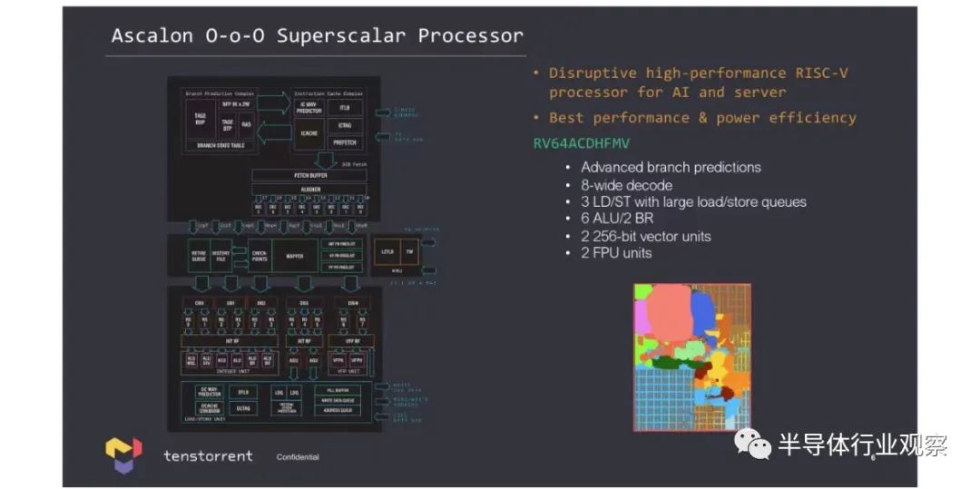Click the 'TAGE BDP' block
The height and width of the screenshot is (489, 980).
201,119
